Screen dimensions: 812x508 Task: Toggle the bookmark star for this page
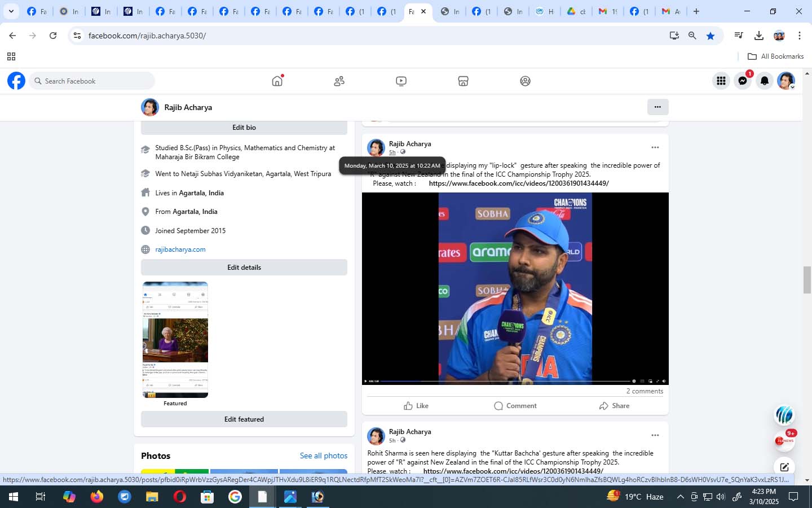click(710, 36)
